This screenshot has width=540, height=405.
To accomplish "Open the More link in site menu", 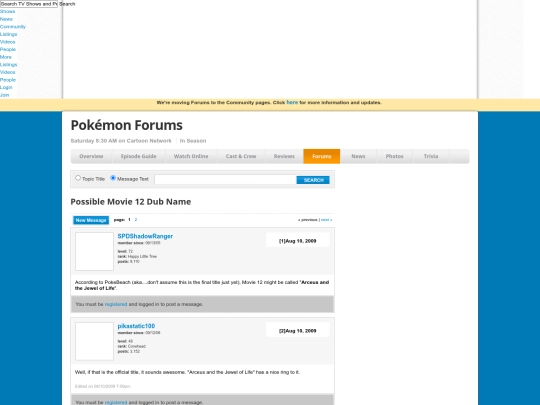I will tap(6, 57).
